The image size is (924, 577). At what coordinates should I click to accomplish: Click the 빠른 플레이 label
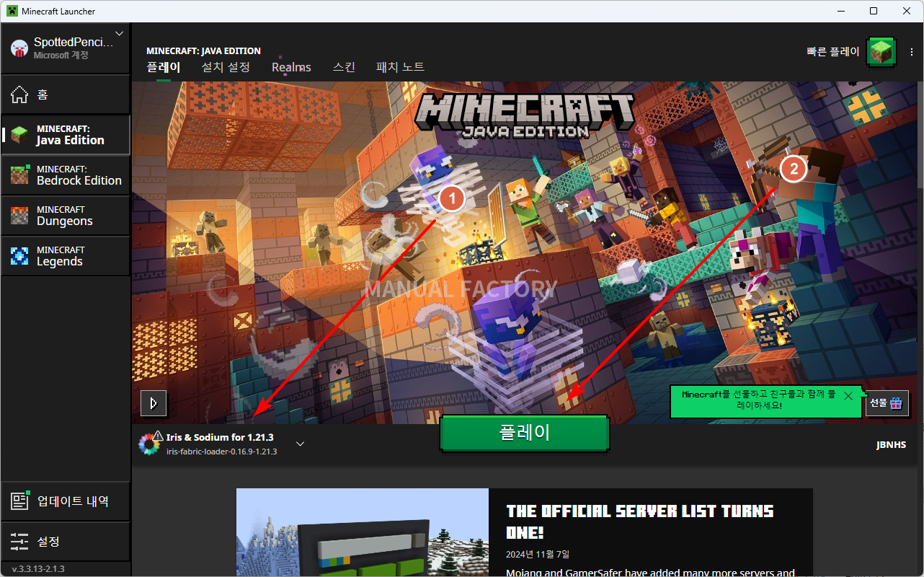[x=833, y=52]
